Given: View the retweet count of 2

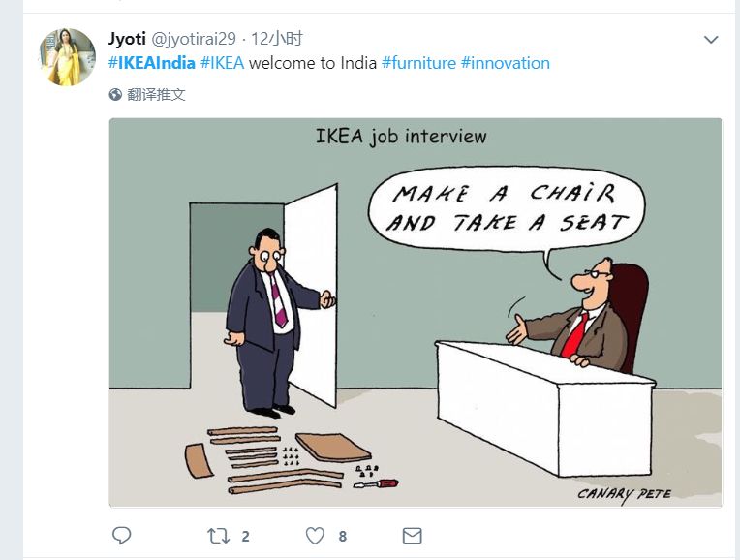Looking at the screenshot, I should (245, 537).
